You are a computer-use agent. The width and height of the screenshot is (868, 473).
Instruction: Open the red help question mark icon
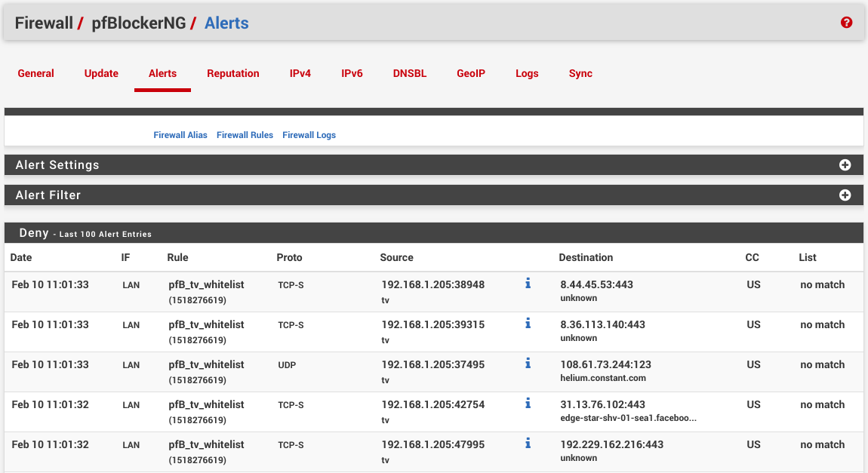(x=846, y=22)
